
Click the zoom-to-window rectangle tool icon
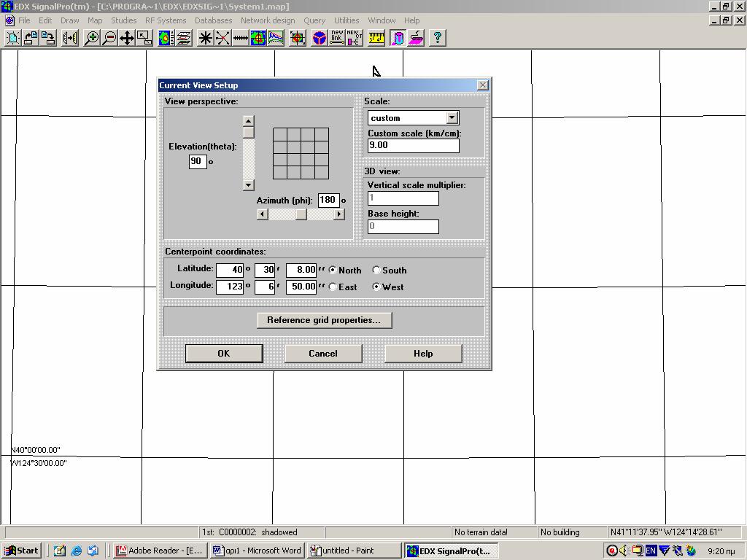[144, 38]
